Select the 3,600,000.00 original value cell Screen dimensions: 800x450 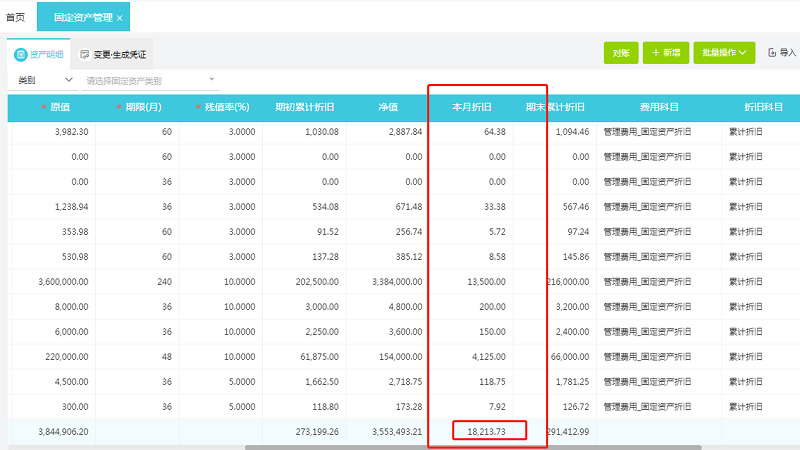pos(63,282)
